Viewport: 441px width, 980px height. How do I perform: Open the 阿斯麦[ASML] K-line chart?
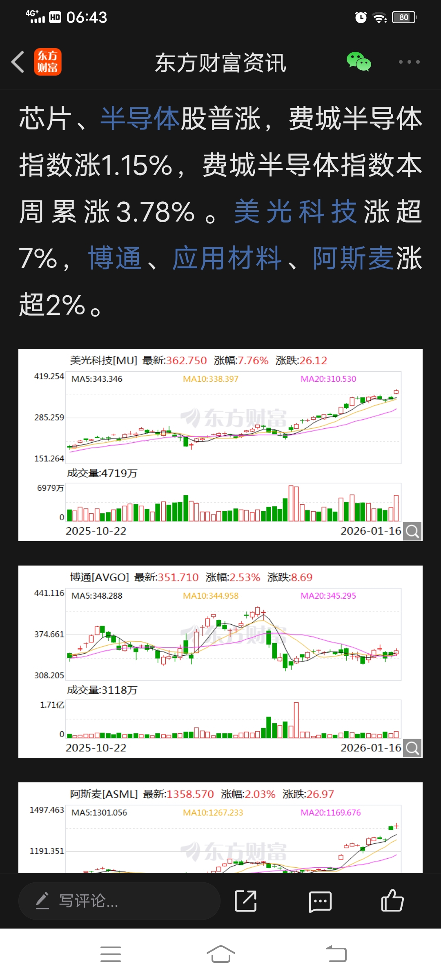pyautogui.click(x=220, y=828)
